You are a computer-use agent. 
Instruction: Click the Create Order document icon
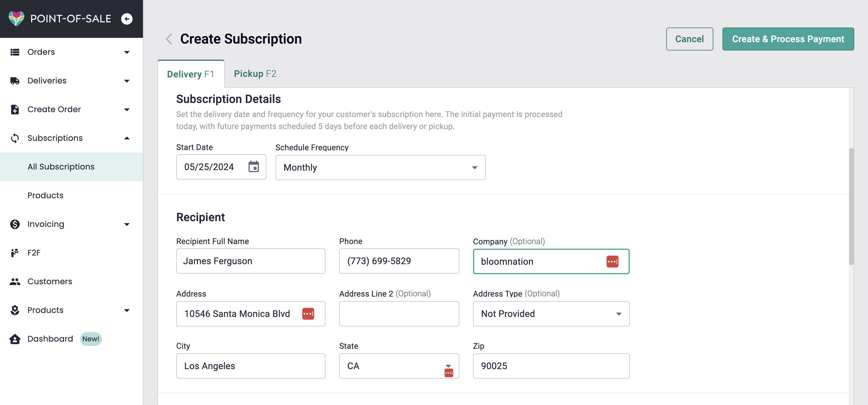click(15, 109)
